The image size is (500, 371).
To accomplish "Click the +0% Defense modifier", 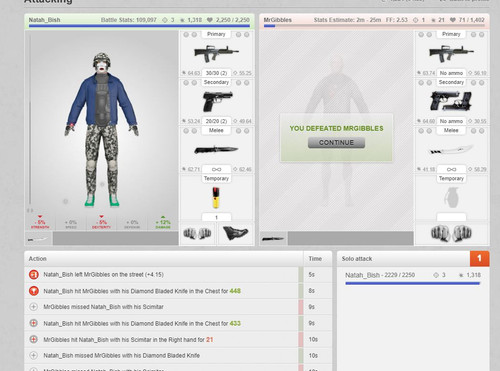I will coord(132,223).
